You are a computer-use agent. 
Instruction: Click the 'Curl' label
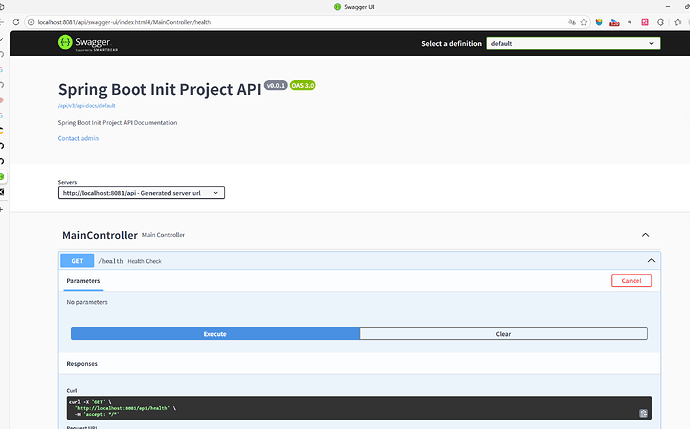coord(72,390)
